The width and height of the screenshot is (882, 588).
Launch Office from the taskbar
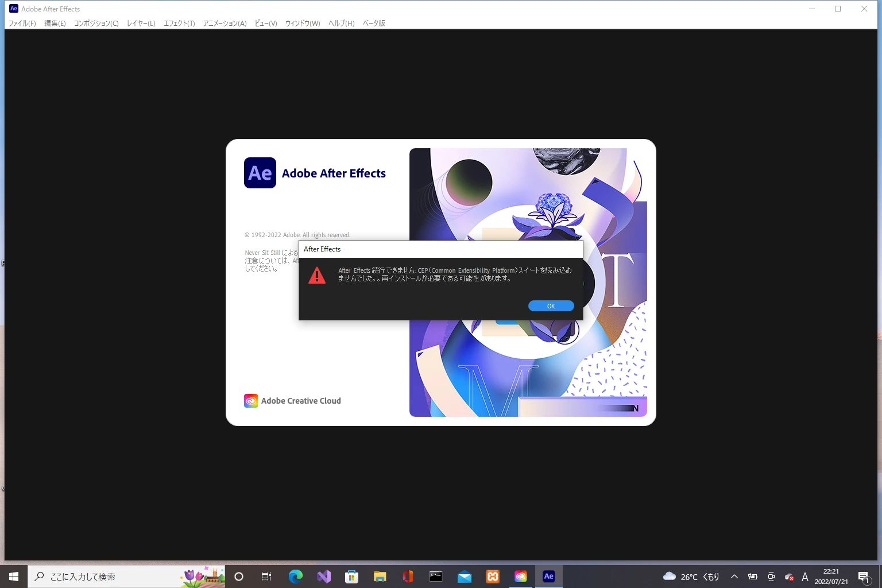[408, 577]
